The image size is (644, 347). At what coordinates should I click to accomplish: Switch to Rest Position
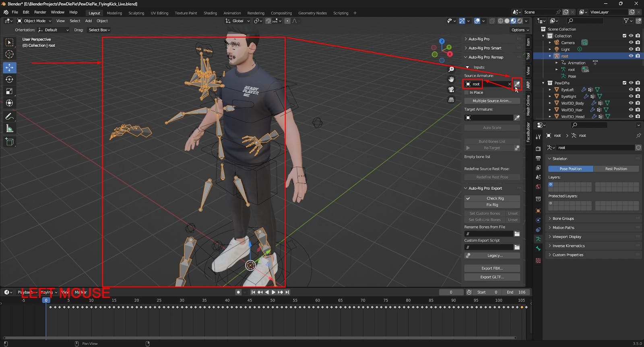point(616,169)
